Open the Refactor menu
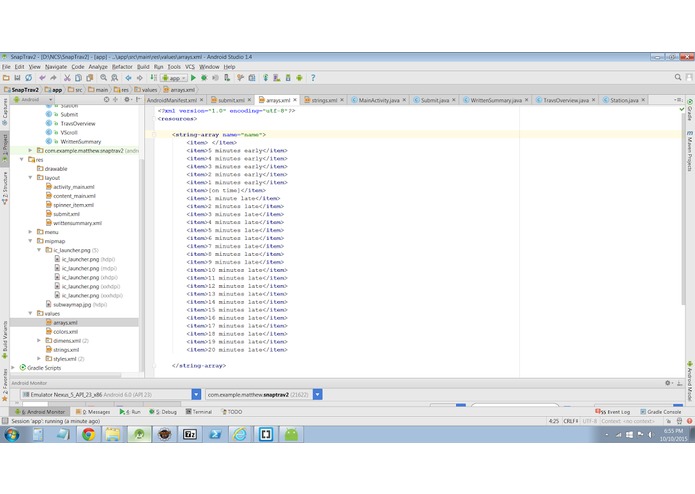Viewport: 695px width, 494px height. [x=122, y=67]
